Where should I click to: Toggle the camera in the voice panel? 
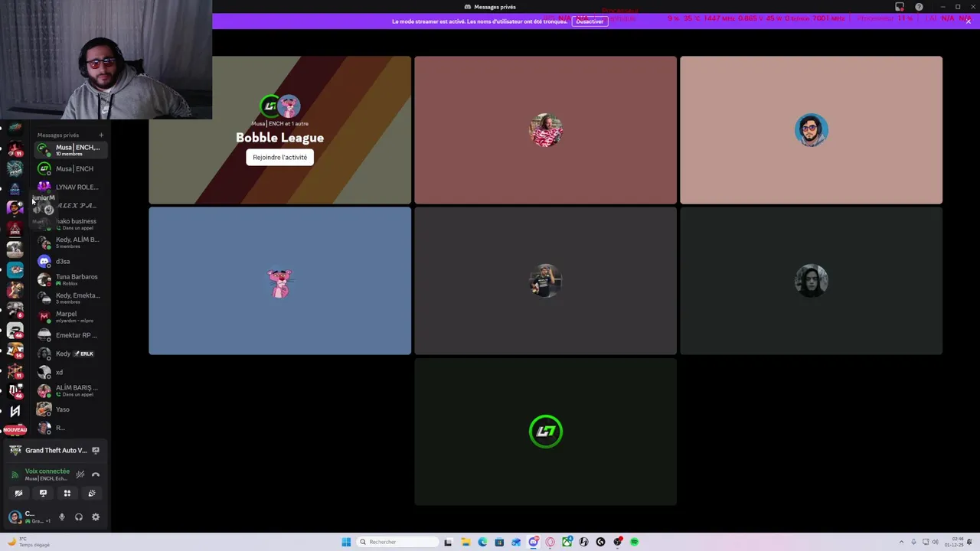tap(18, 494)
